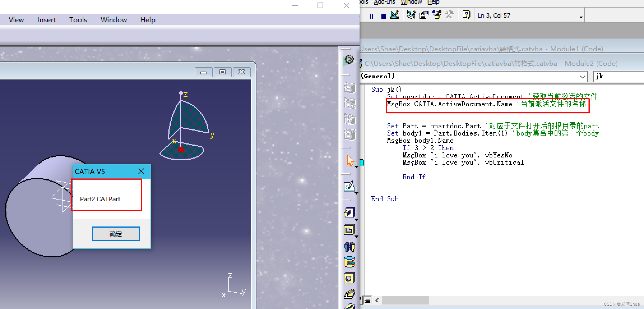Screen dimensions: 644x309
Task: Open the Properties Window icon
Action: click(x=424, y=15)
